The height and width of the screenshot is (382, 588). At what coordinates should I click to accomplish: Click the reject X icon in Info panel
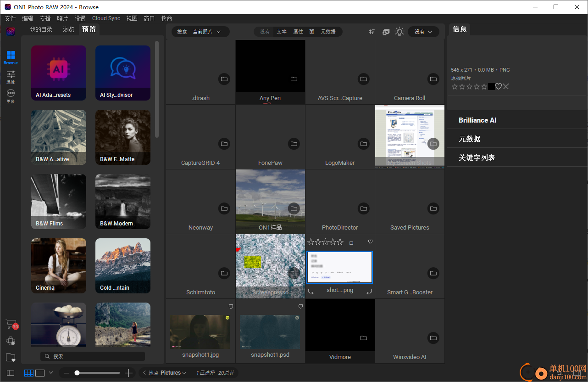point(506,86)
